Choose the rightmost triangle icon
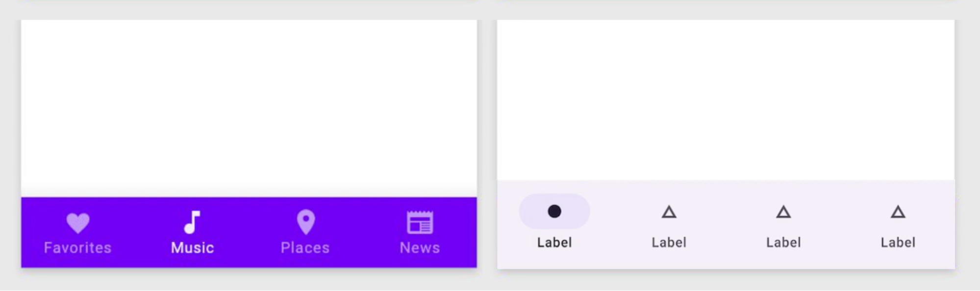 pos(898,212)
